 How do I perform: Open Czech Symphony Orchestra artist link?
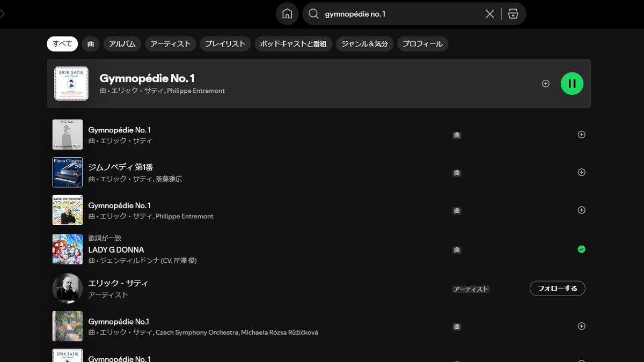click(197, 333)
